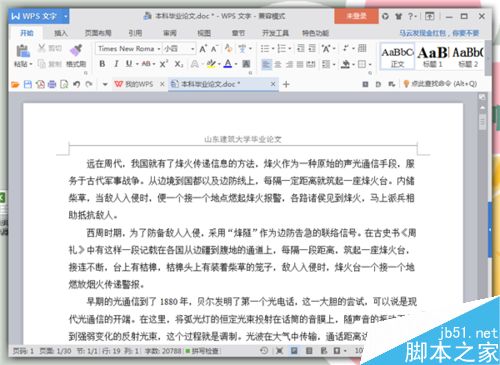Image resolution: width=500 pixels, height=365 pixels.
Task: Click the vertical scrollbar thumb
Action: click(482, 122)
